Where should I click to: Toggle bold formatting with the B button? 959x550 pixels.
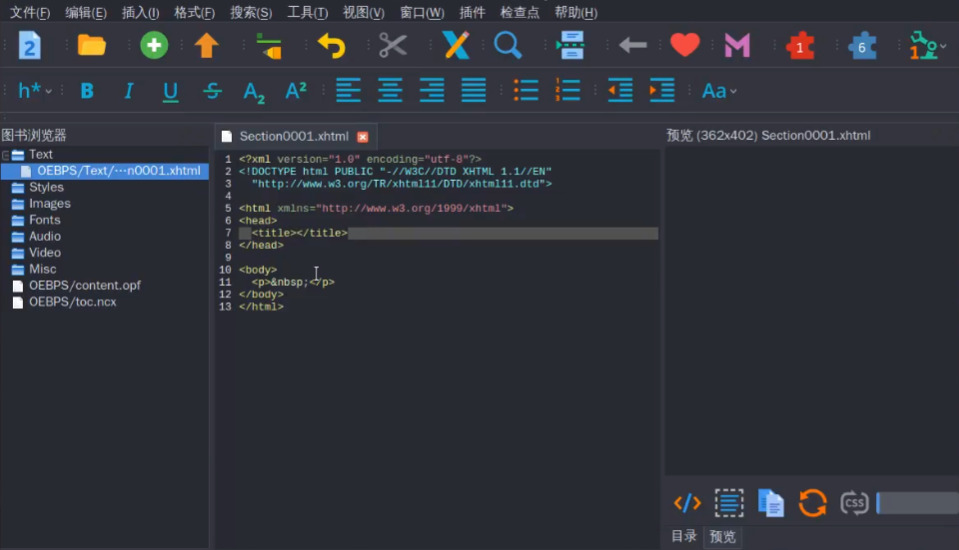click(87, 91)
